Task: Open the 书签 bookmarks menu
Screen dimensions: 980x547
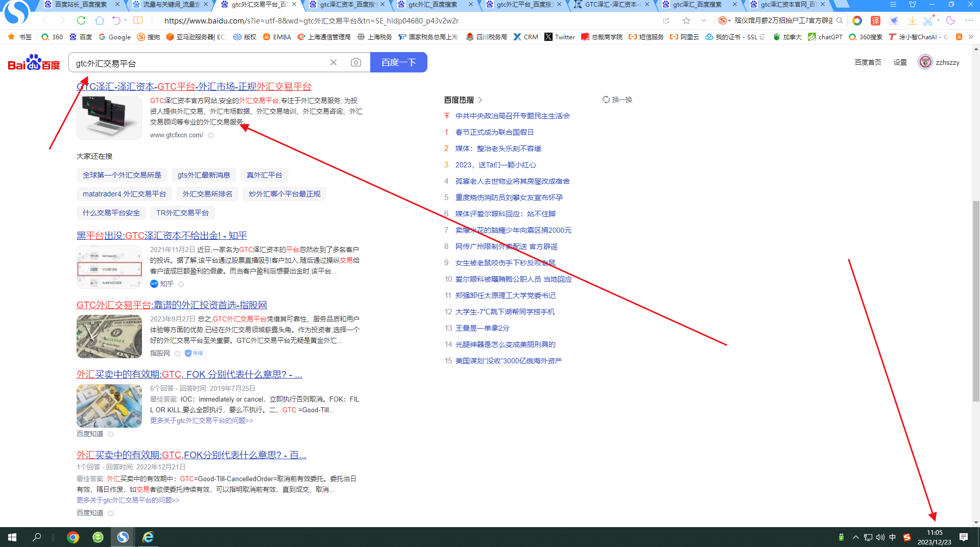Action: [x=20, y=37]
